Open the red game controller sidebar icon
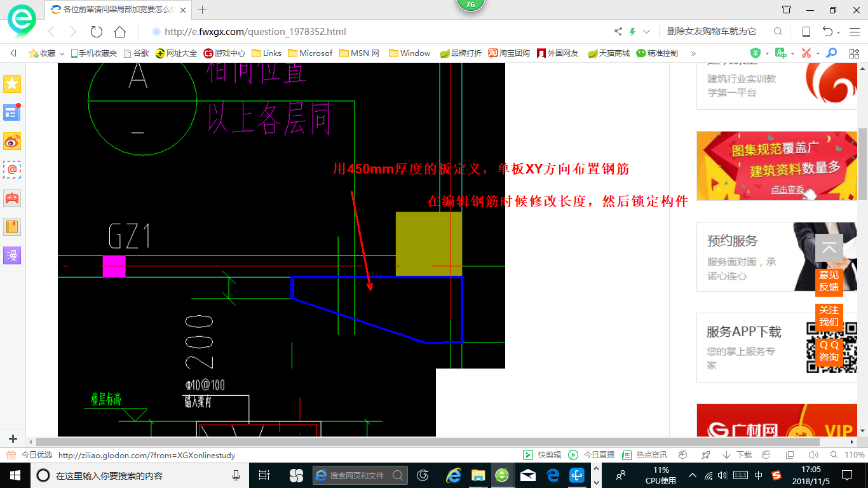The width and height of the screenshot is (868, 488). (x=12, y=198)
